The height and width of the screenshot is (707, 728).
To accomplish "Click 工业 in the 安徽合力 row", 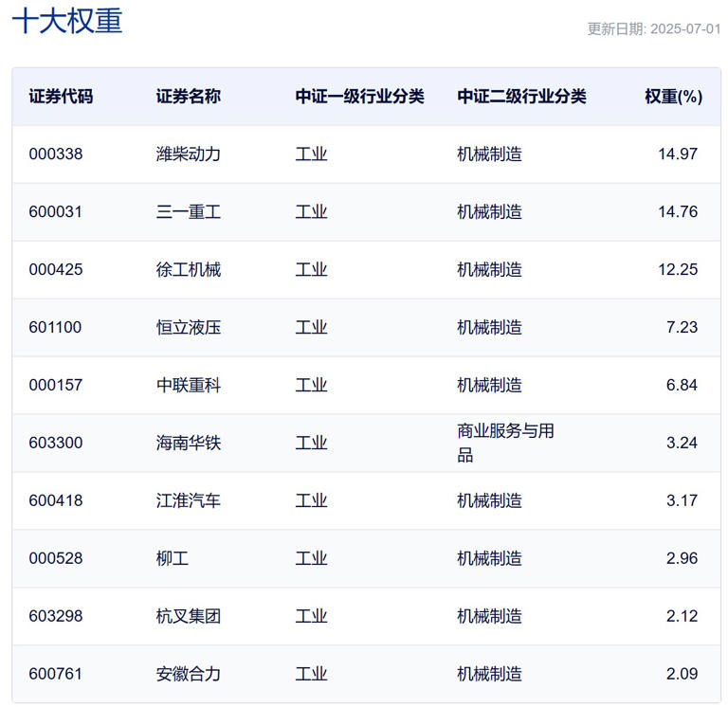I will [312, 674].
